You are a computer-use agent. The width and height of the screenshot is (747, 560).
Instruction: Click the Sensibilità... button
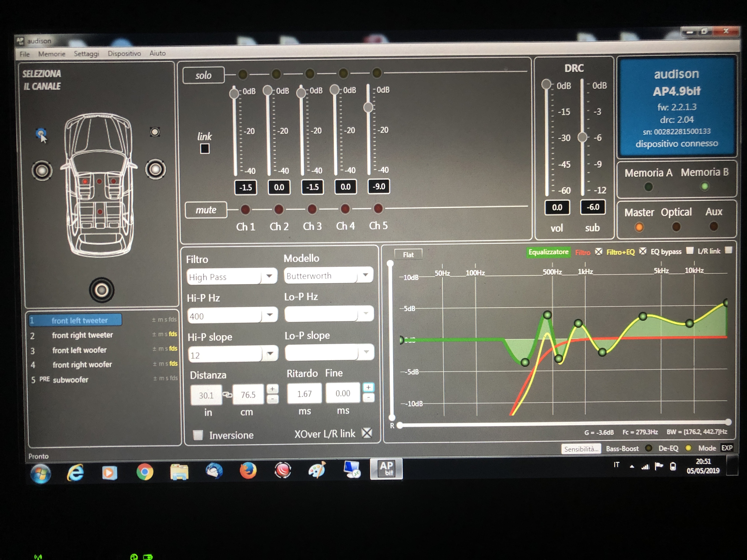click(581, 449)
